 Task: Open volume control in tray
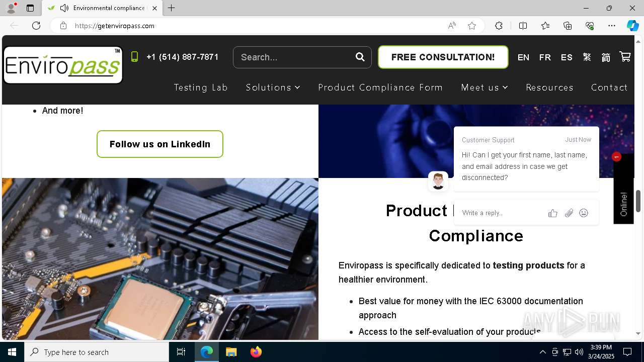(x=579, y=352)
